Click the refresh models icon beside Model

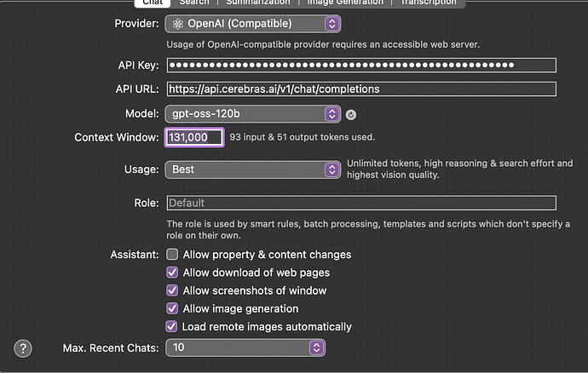coord(351,114)
